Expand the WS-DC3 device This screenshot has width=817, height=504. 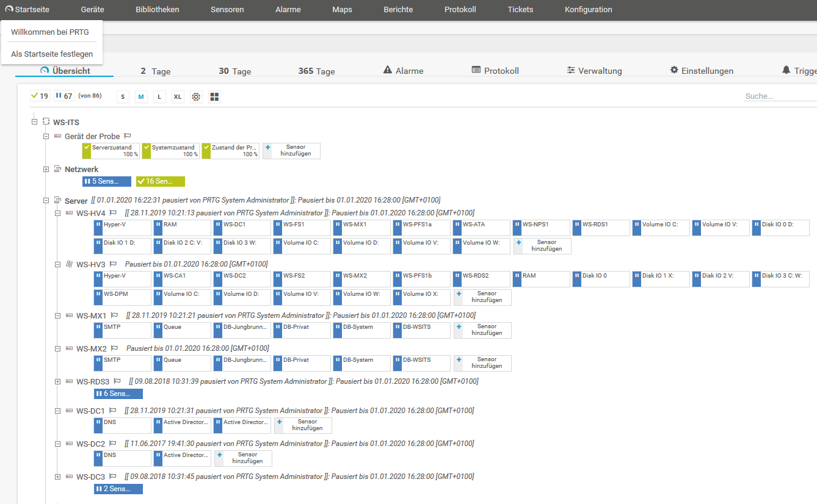pos(57,477)
